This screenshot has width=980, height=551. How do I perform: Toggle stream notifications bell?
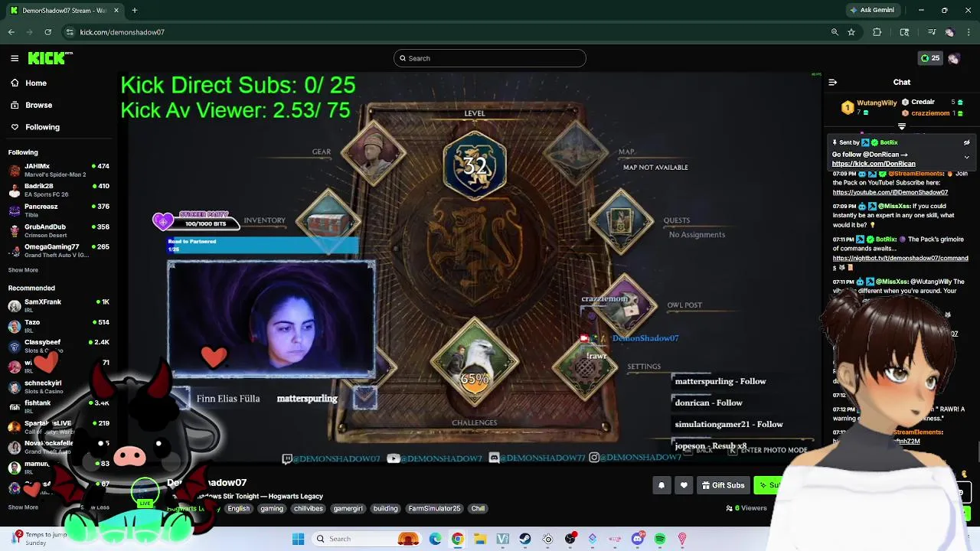point(661,485)
